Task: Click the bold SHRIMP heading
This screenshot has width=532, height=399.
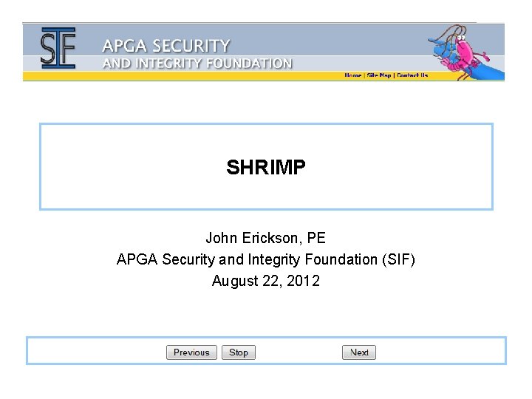Action: tap(266, 167)
